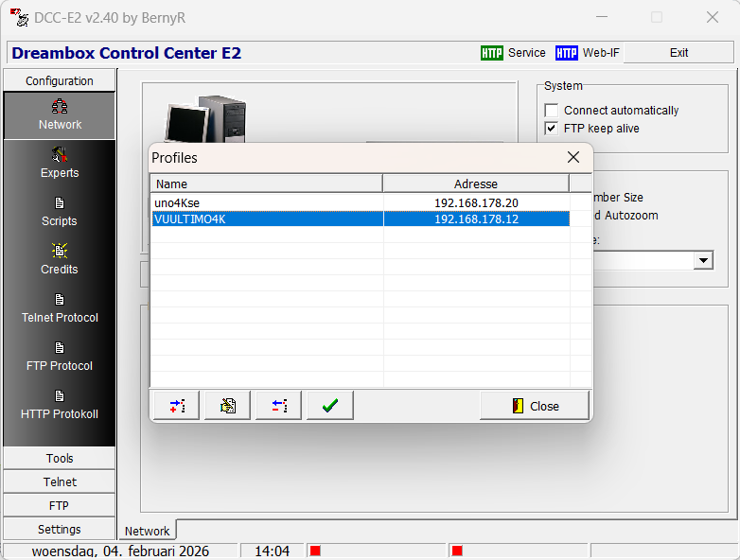740x560 pixels.
Task: Click address 192.168.178.20 cell
Action: (x=476, y=202)
